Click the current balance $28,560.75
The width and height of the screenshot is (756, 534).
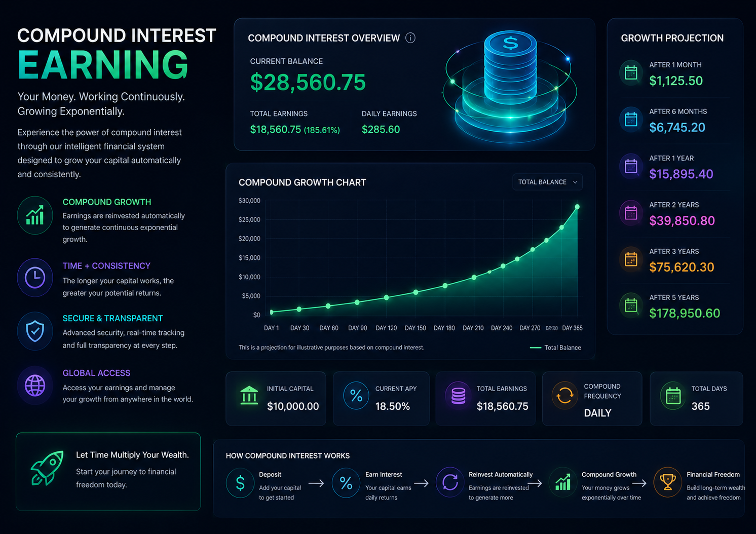coord(308,82)
